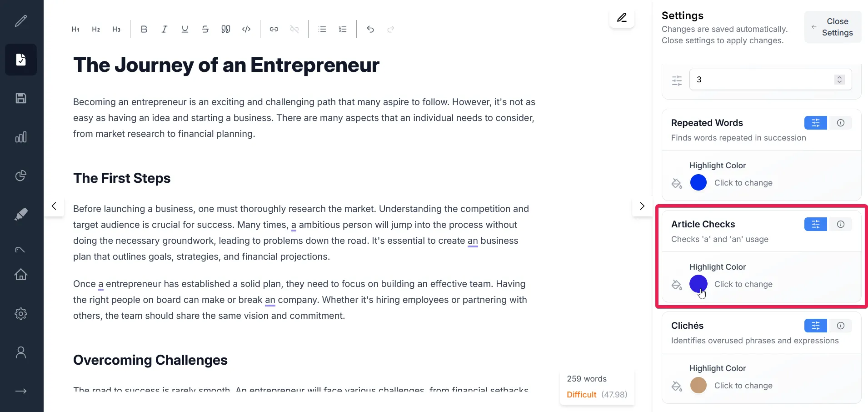Change the Clichés tan highlight color
Image resolution: width=868 pixels, height=412 pixels.
tap(698, 385)
